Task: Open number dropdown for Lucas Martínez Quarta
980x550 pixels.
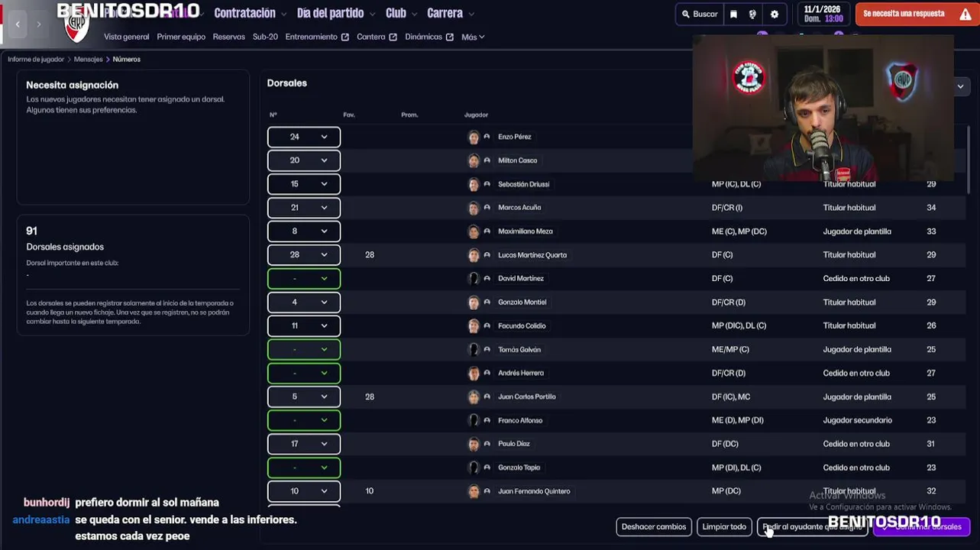Action: point(303,255)
